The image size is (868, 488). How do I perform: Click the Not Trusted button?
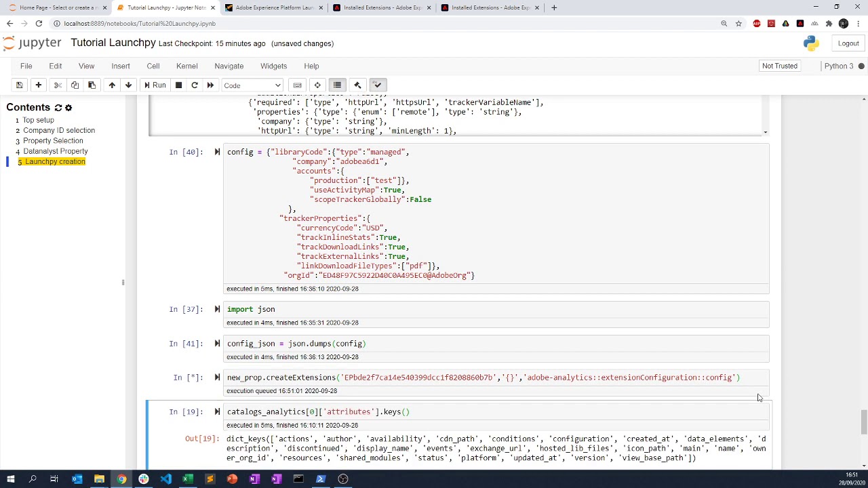(x=780, y=66)
